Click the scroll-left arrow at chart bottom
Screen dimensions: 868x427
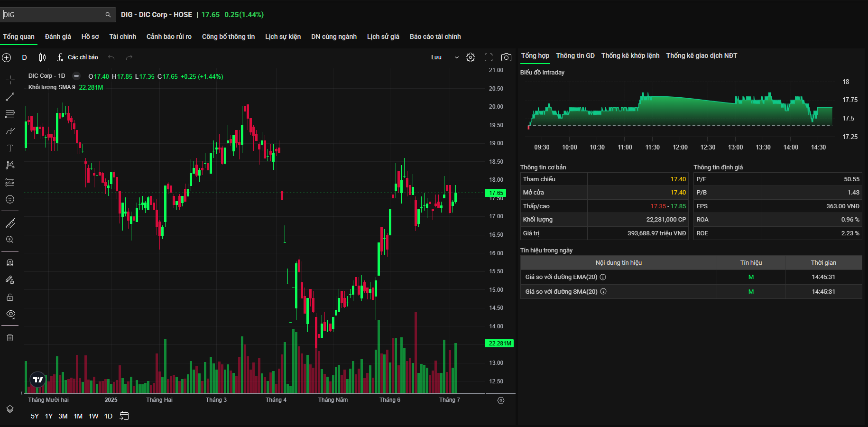tap(21, 393)
